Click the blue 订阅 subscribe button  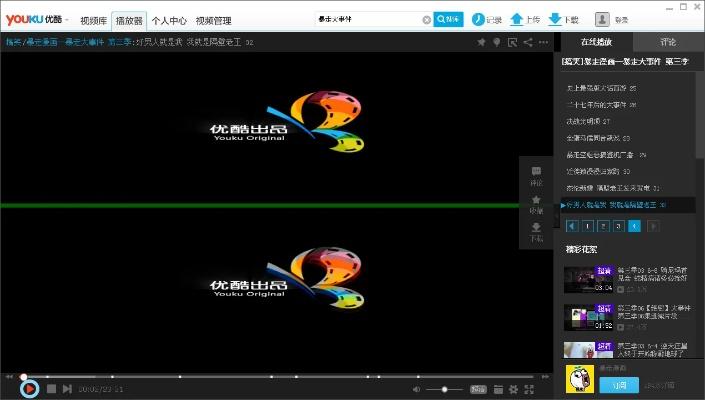[x=619, y=384]
